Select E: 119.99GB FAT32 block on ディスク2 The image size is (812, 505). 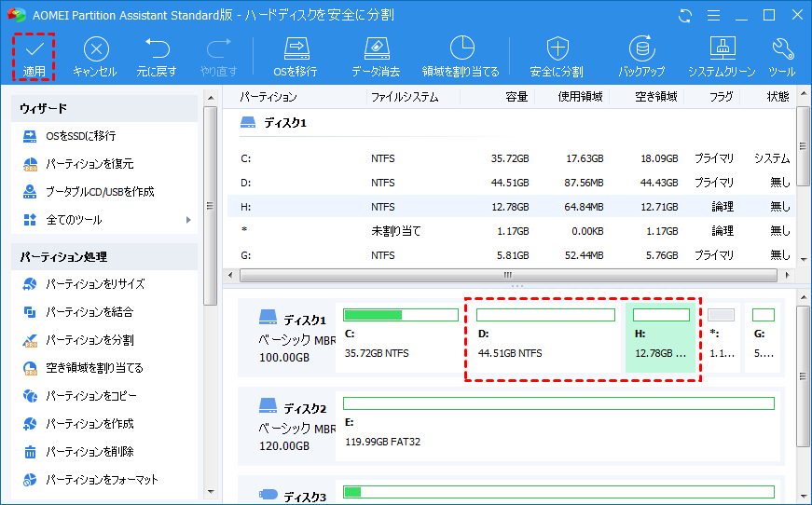click(x=557, y=427)
